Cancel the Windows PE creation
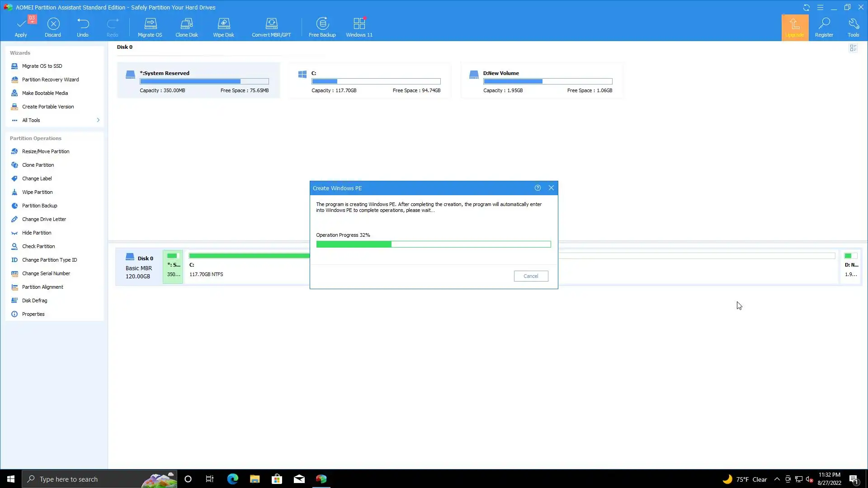The width and height of the screenshot is (868, 488). (531, 276)
